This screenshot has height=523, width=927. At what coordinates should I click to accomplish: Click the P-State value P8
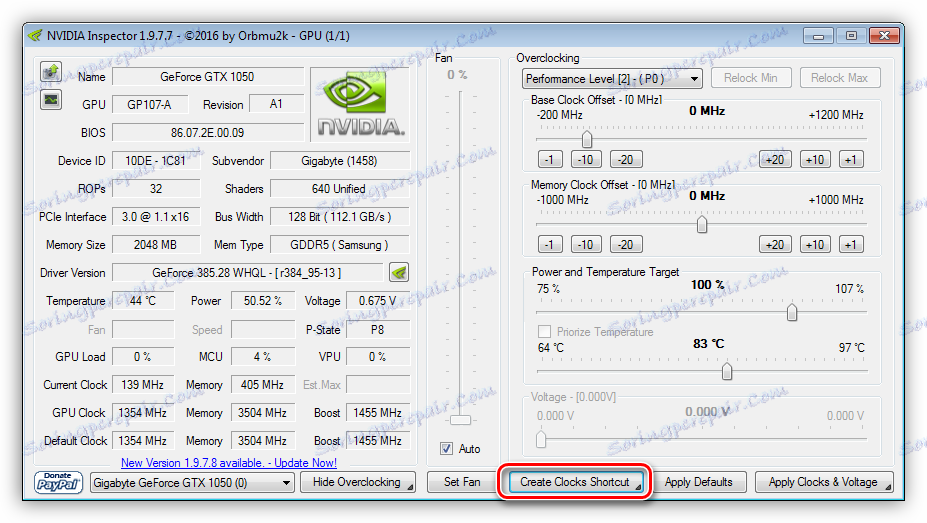coord(378,329)
